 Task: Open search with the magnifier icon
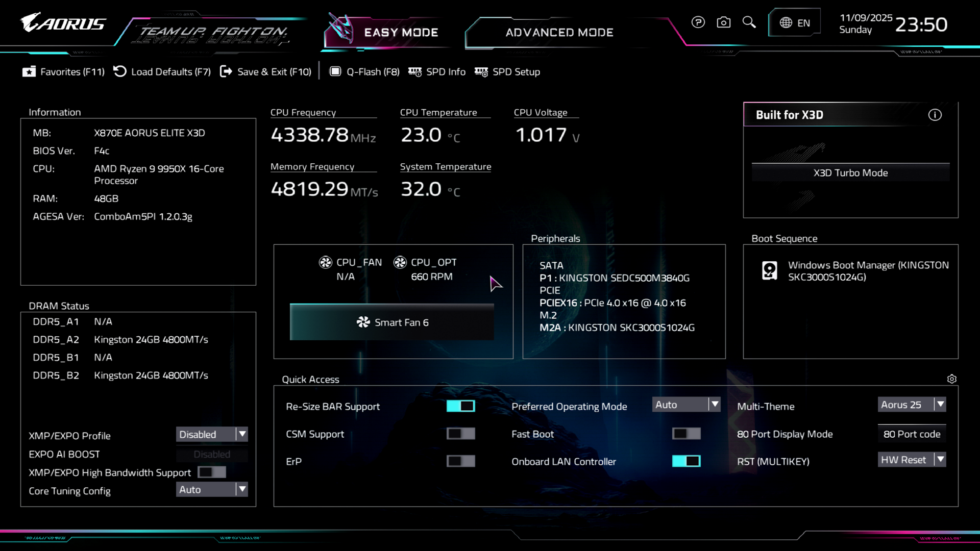click(x=749, y=22)
